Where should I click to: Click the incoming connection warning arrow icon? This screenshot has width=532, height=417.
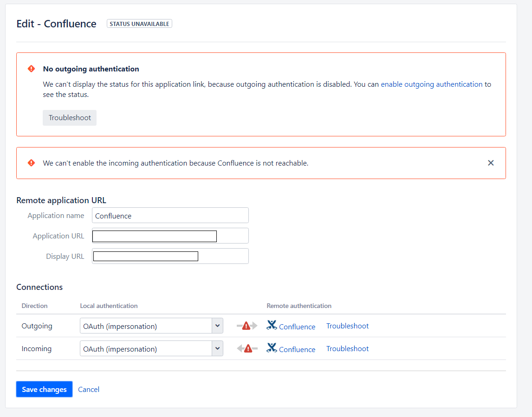247,348
